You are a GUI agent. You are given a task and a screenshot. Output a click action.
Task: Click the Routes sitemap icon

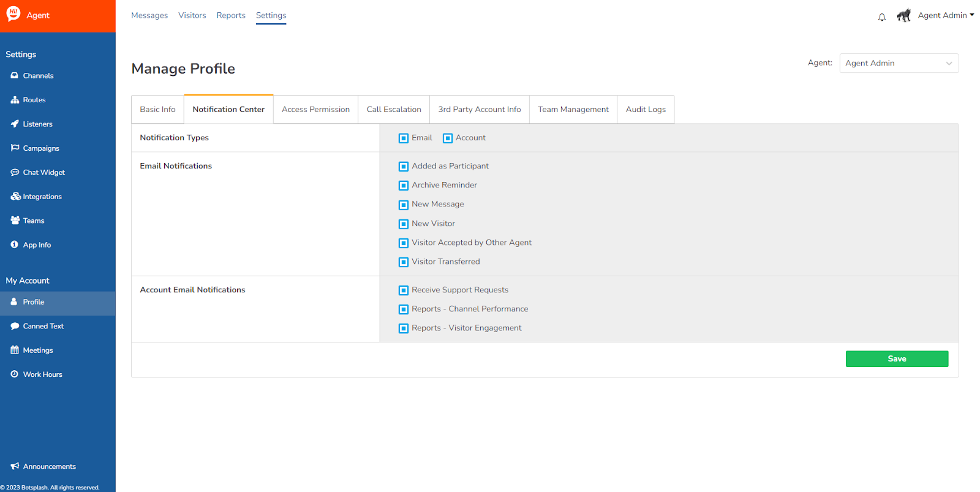point(15,100)
